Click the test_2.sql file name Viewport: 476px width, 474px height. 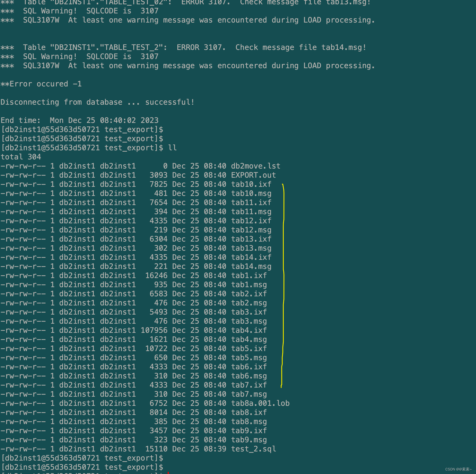click(254, 449)
